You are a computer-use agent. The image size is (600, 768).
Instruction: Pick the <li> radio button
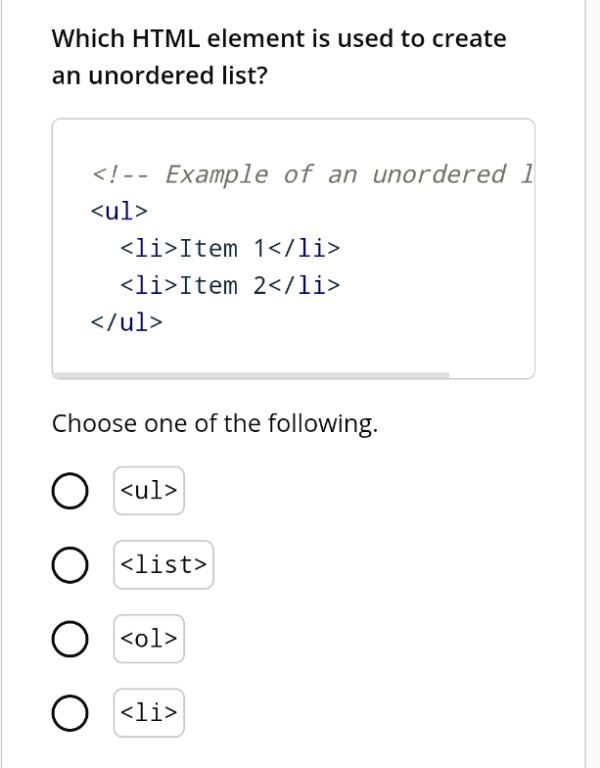point(68,712)
